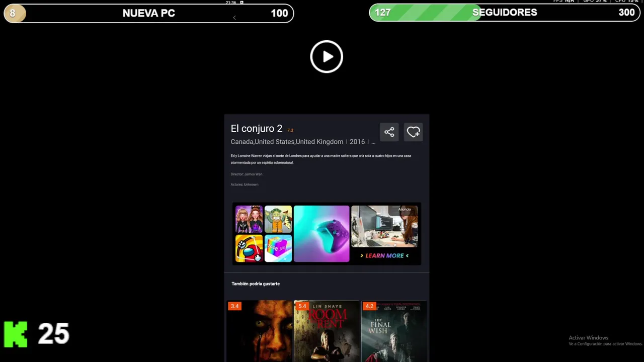Play the El conjuro 2 video

(327, 56)
